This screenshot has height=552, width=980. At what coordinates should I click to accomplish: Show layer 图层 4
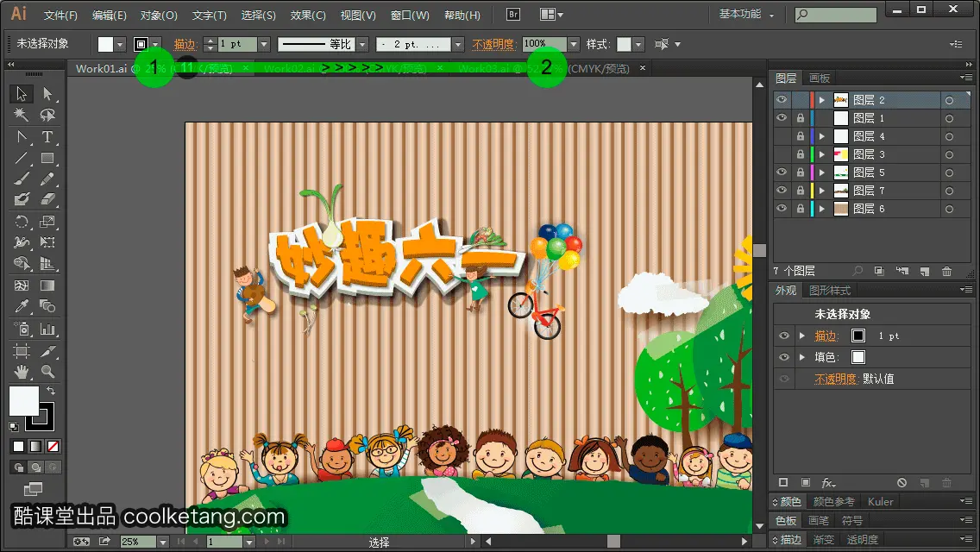tap(782, 136)
